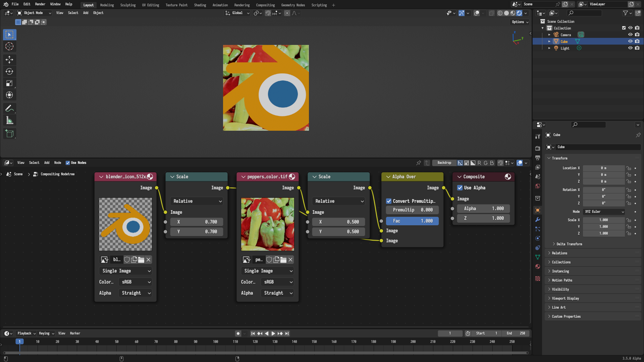This screenshot has width=644, height=362.
Task: Select the Measure tool
Action: tap(9, 120)
